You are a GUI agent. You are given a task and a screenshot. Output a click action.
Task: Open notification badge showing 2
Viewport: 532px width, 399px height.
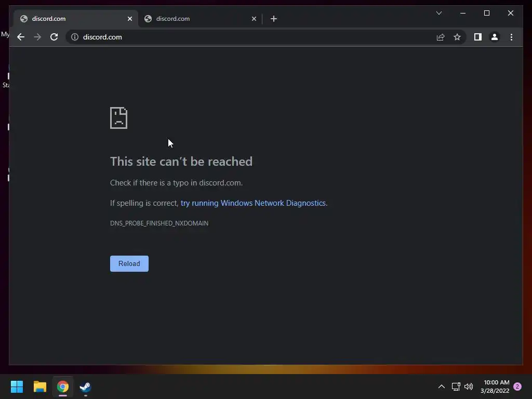point(517,387)
